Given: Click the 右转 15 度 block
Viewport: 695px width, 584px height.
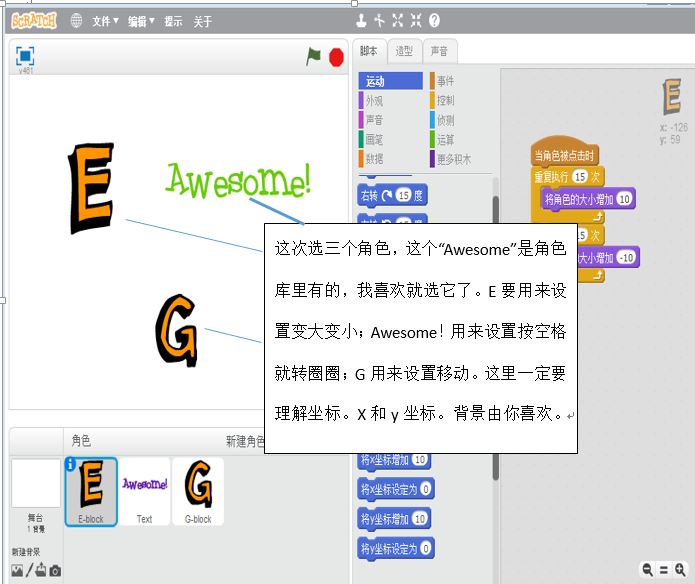Looking at the screenshot, I should 392,195.
